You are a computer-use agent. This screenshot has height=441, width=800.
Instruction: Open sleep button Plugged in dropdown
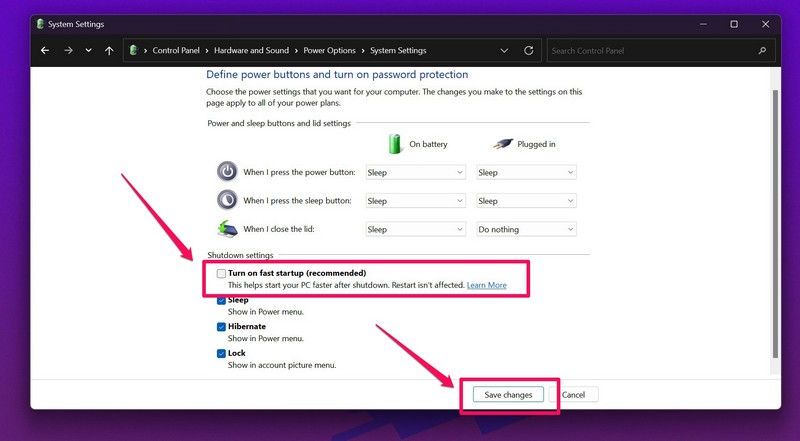tap(526, 200)
